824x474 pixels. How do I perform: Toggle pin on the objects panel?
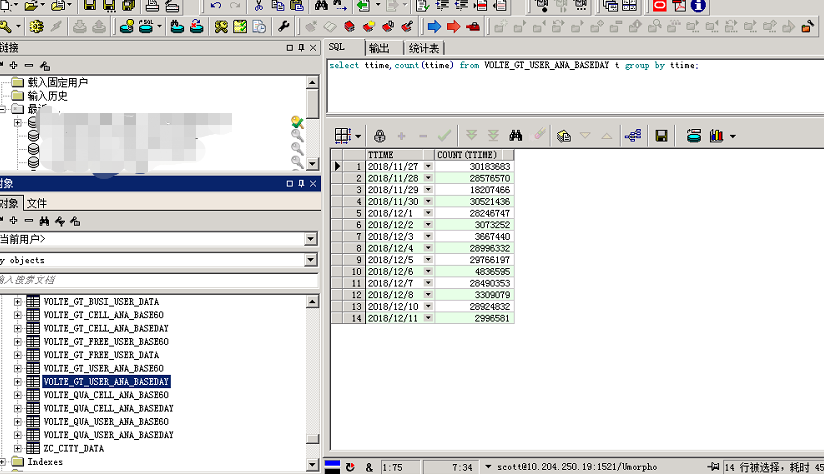301,183
